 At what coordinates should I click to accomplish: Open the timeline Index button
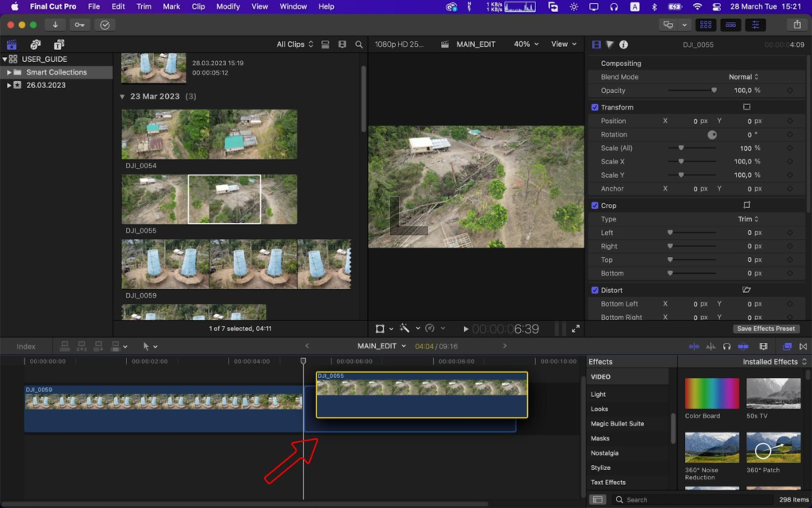click(26, 346)
